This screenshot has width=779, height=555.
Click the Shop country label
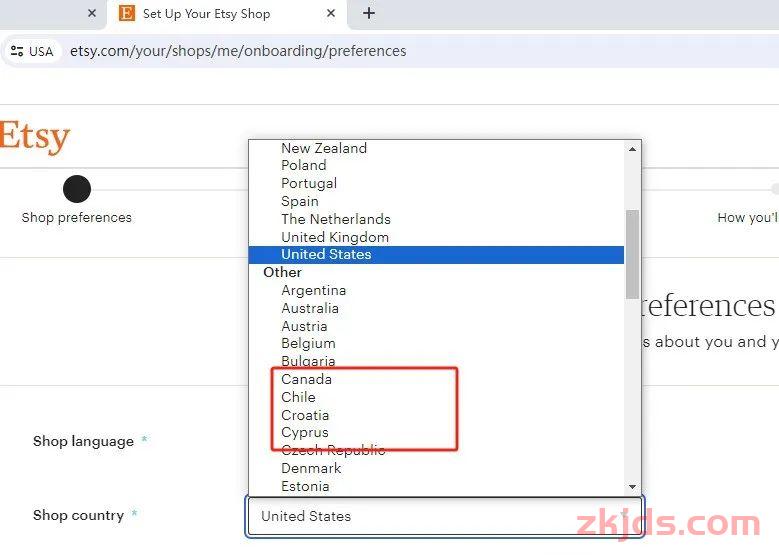[x=78, y=515]
